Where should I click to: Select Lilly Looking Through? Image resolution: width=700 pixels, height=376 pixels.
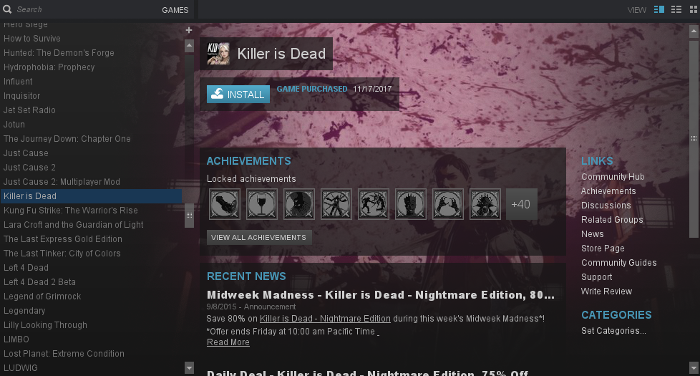(x=45, y=325)
